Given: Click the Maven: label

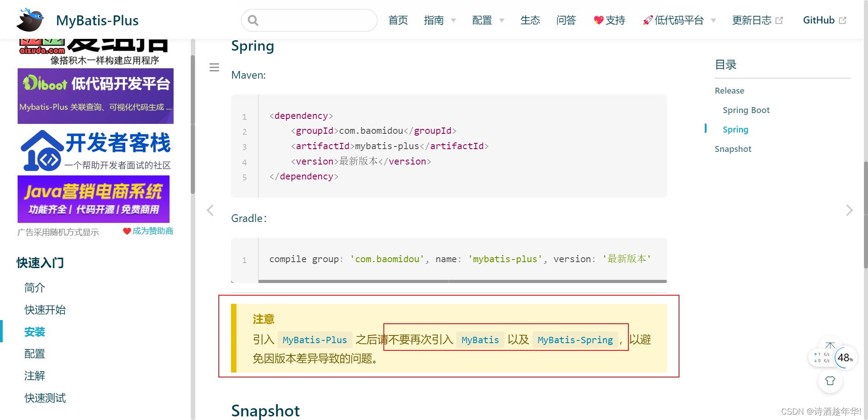Looking at the screenshot, I should (x=249, y=75).
